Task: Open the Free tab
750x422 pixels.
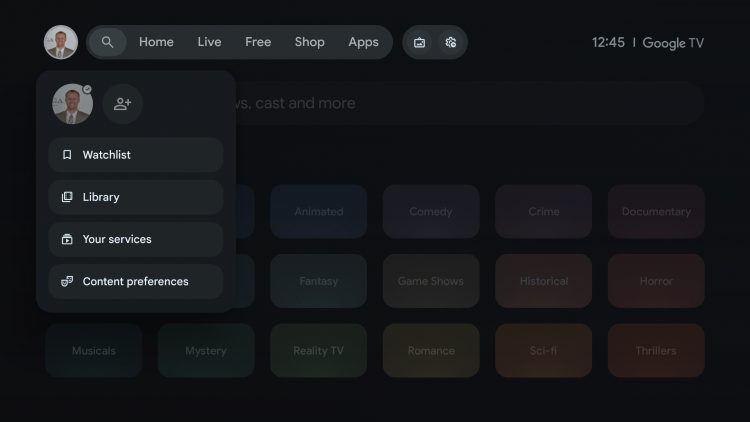Action: pyautogui.click(x=258, y=42)
